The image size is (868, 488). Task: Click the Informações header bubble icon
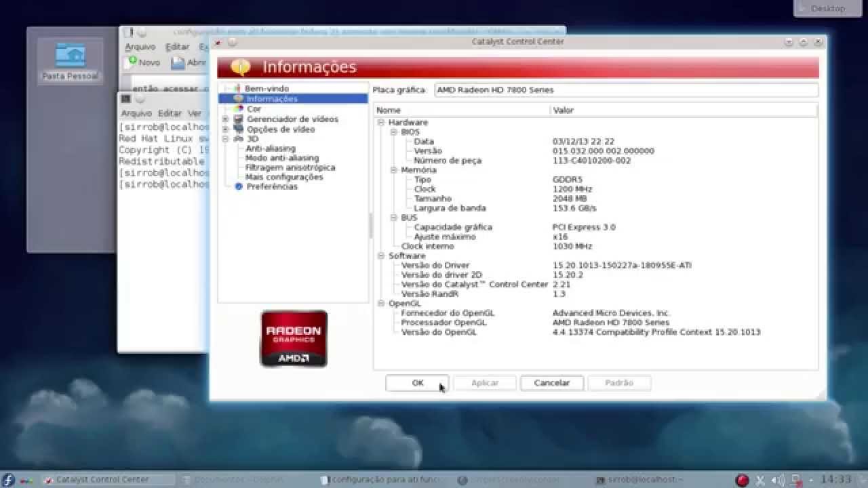coord(240,67)
